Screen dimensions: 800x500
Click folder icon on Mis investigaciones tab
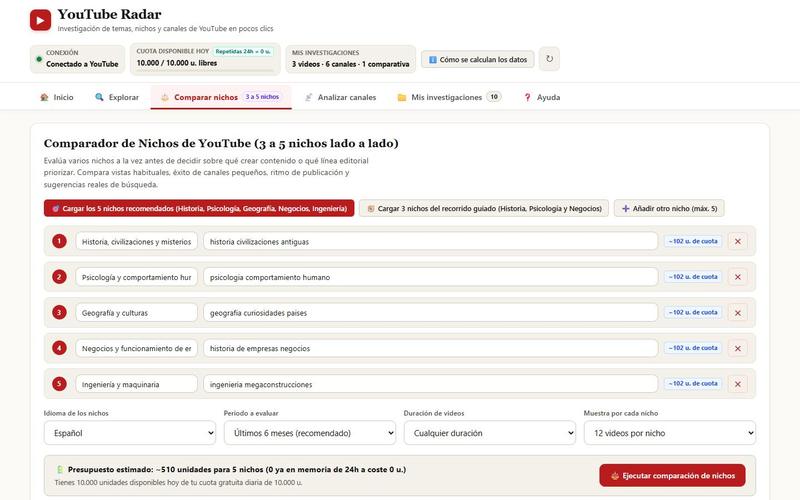(402, 97)
